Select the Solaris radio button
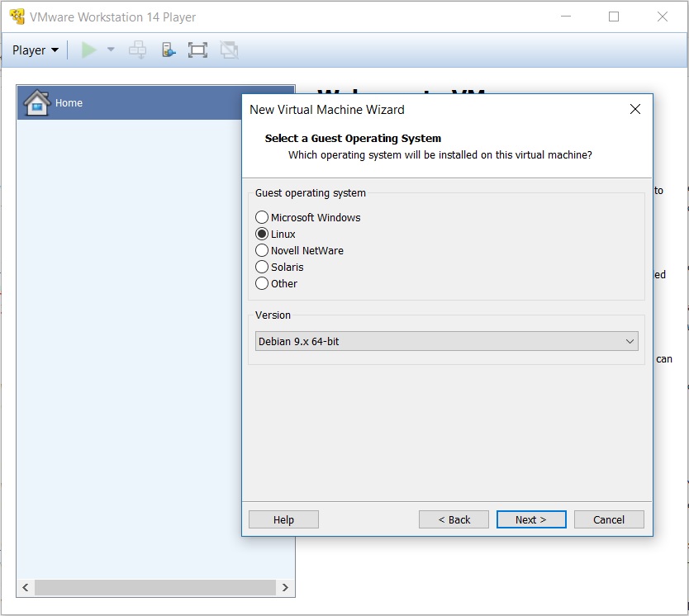 pos(261,267)
